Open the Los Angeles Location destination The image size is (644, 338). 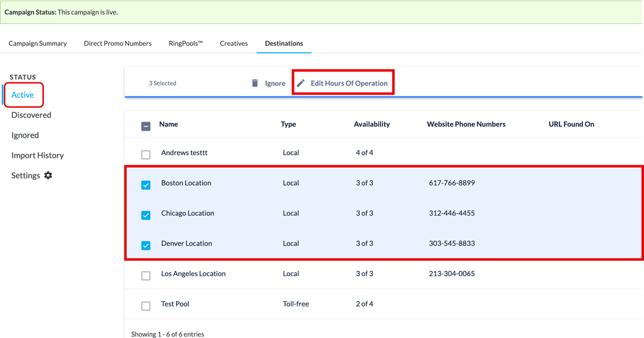click(x=193, y=274)
